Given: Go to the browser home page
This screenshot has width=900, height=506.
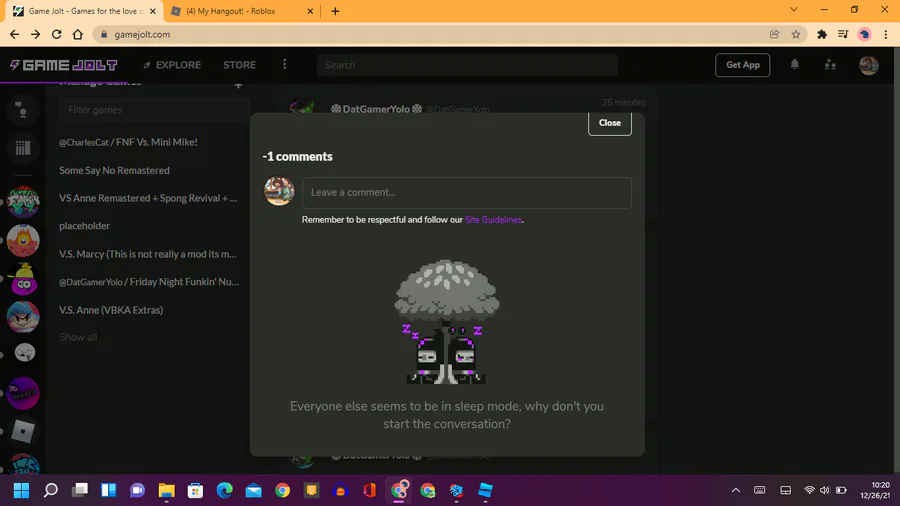Looking at the screenshot, I should click(x=77, y=34).
